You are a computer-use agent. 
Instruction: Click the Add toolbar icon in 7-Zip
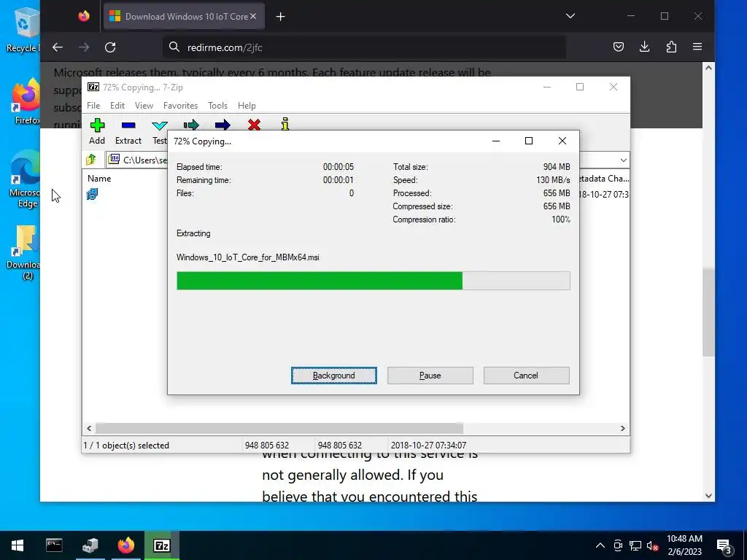pyautogui.click(x=97, y=125)
